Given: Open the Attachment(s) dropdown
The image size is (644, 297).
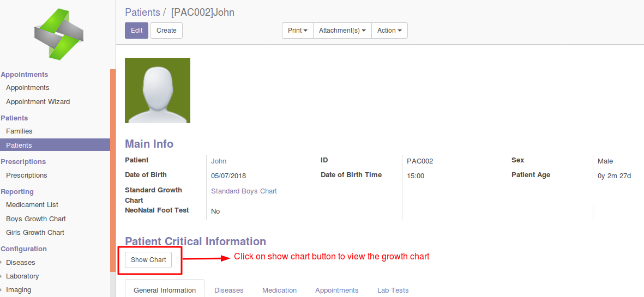Looking at the screenshot, I should pyautogui.click(x=342, y=31).
